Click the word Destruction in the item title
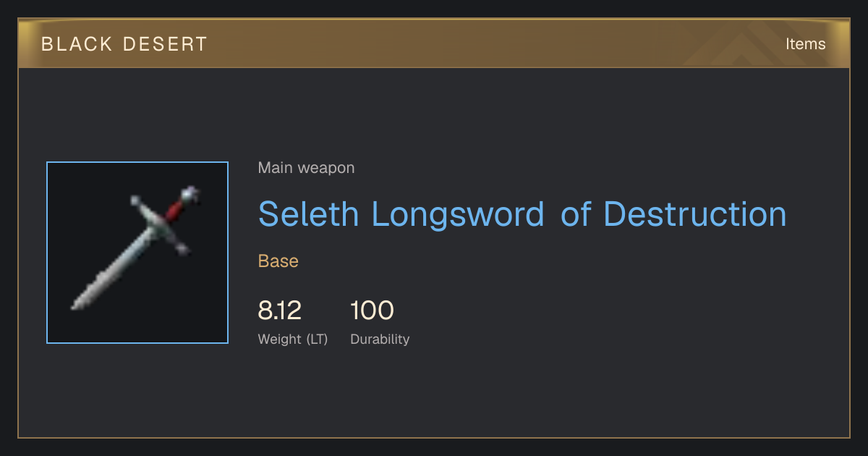Image resolution: width=868 pixels, height=456 pixels. point(694,214)
